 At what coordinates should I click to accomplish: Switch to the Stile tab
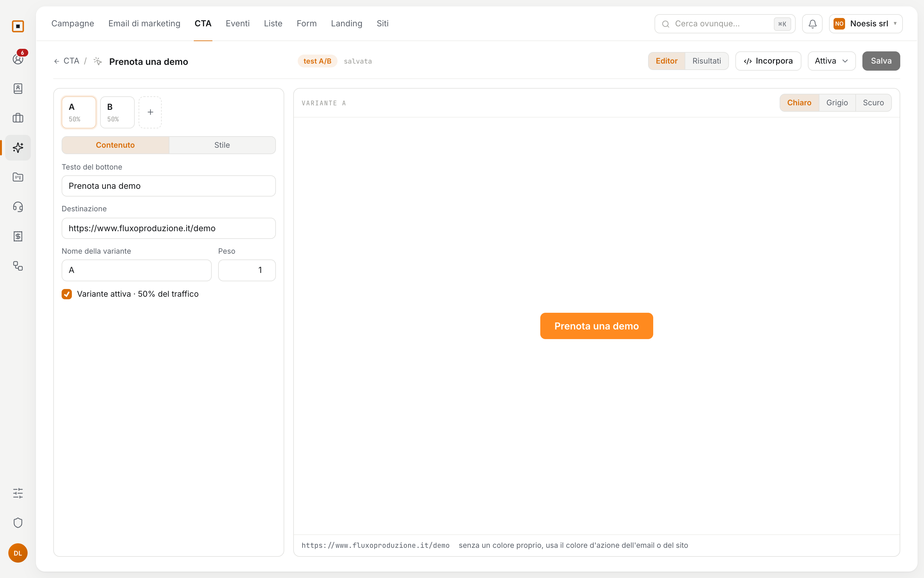point(222,145)
